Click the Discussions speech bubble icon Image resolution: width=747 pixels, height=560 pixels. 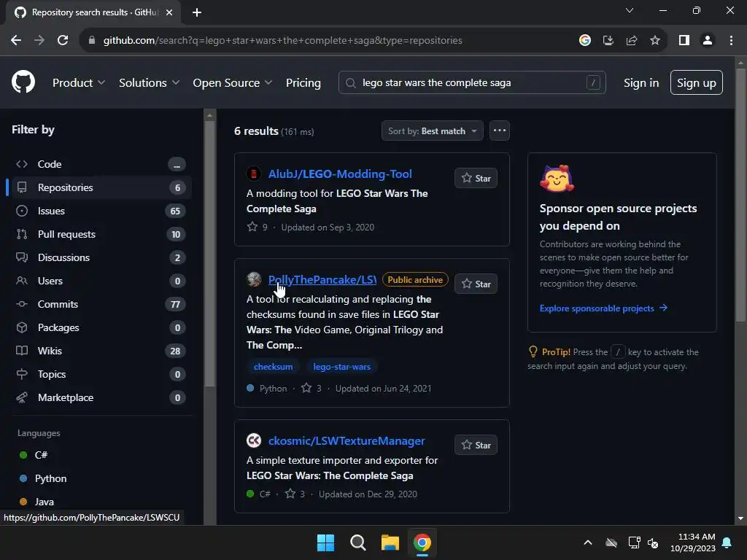pos(22,257)
